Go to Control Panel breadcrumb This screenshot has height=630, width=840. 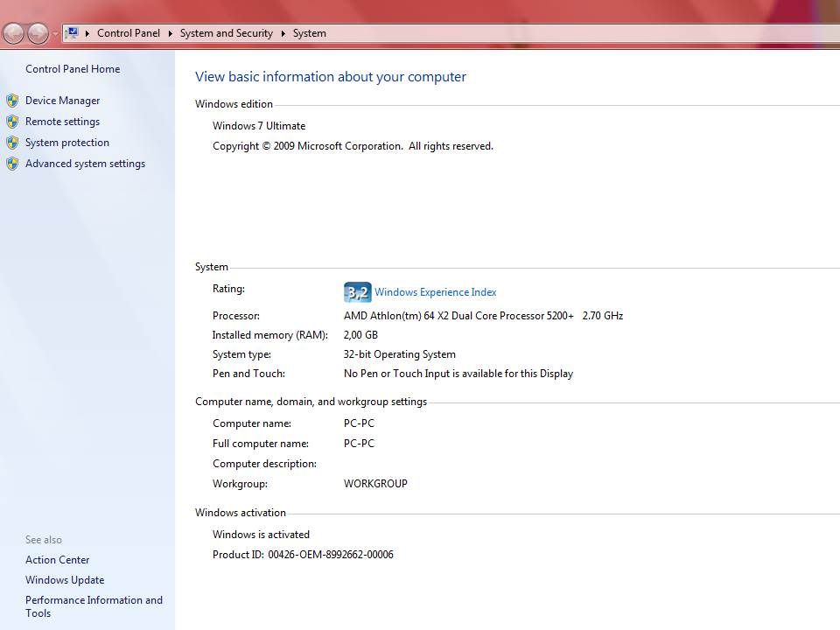[129, 33]
